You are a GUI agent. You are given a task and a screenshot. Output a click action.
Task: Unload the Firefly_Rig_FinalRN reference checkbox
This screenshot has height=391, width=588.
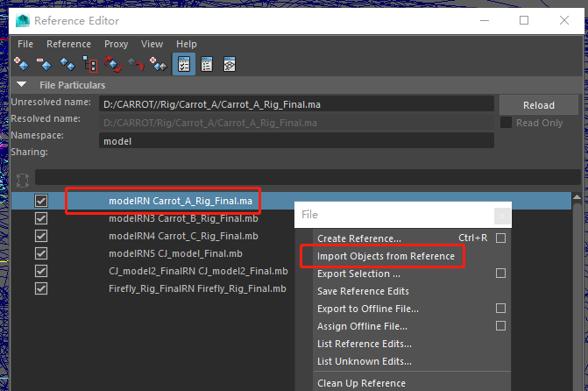tap(41, 288)
